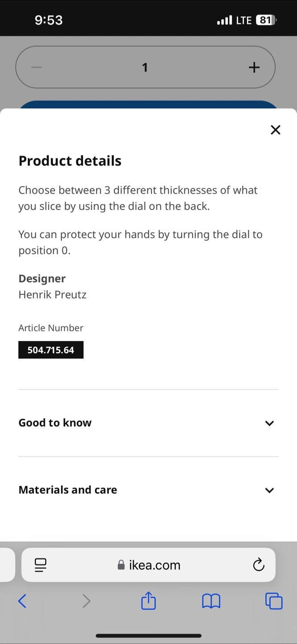Increase quantity with the plus button
This screenshot has height=644, width=297.
[x=254, y=67]
